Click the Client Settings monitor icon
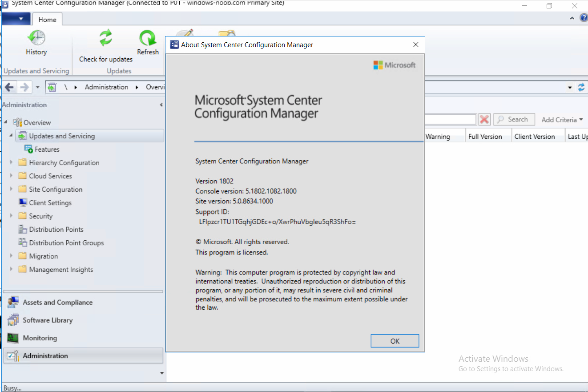This screenshot has width=588, height=392. [23, 202]
